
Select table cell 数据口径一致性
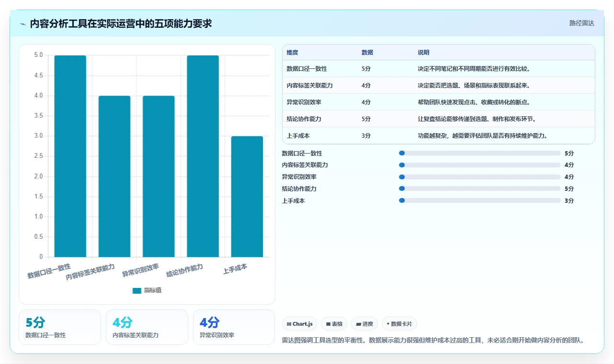pos(307,69)
